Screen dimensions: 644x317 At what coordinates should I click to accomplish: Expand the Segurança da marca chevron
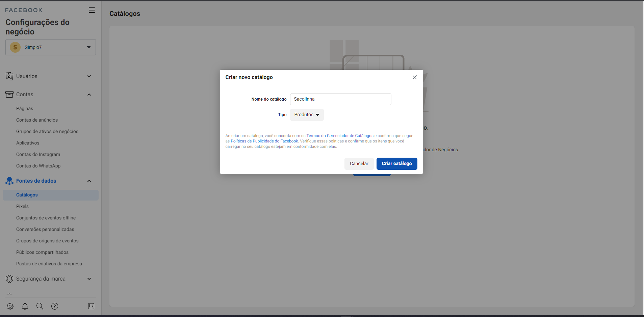(x=89, y=279)
